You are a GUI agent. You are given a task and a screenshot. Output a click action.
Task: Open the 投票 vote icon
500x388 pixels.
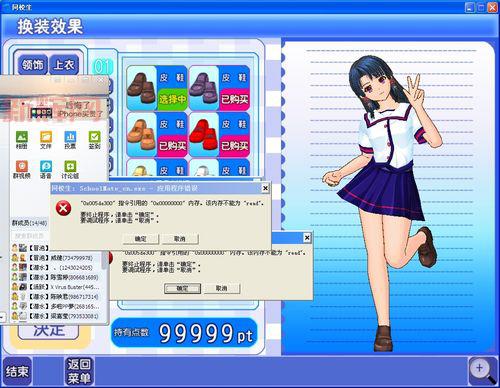pyautogui.click(x=70, y=140)
